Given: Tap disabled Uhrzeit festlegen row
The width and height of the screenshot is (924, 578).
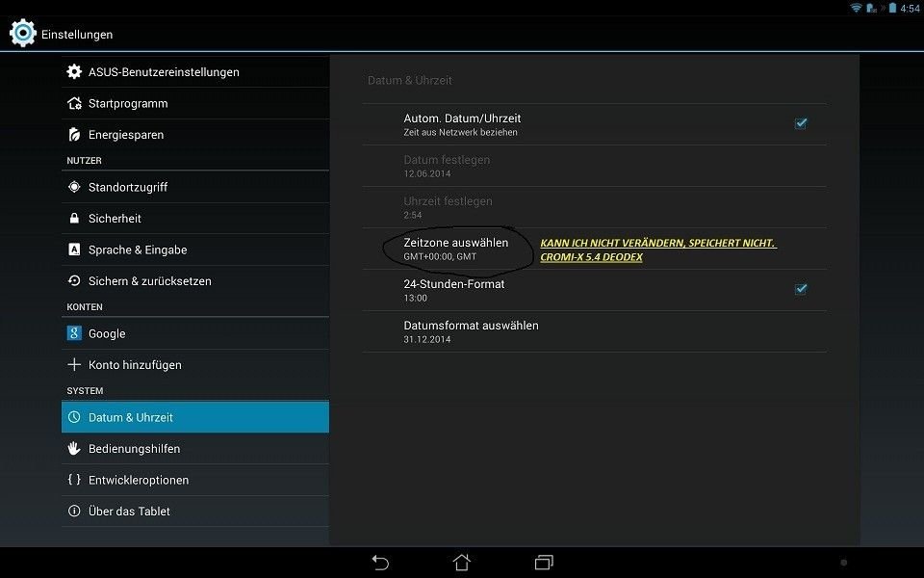Looking at the screenshot, I should point(594,207).
